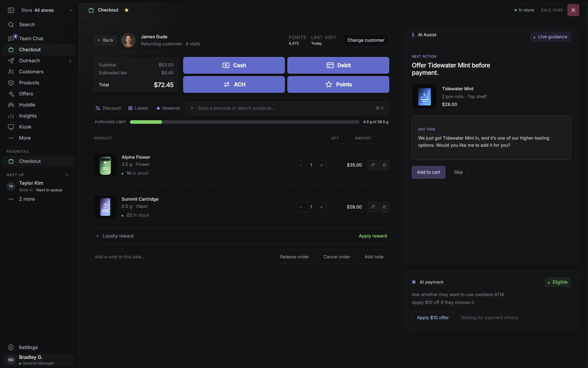Pay using Points
Screen dimensions: 588x368
[338, 84]
